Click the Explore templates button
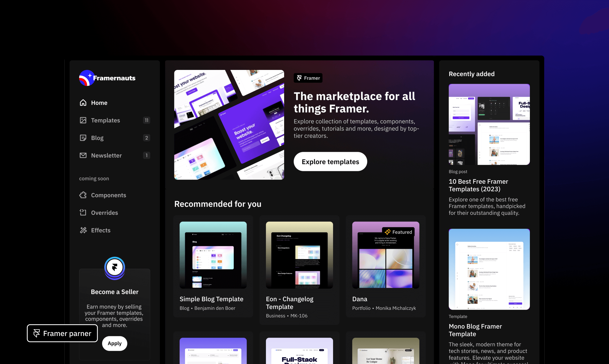Viewport: 609px width, 364px height. click(330, 162)
